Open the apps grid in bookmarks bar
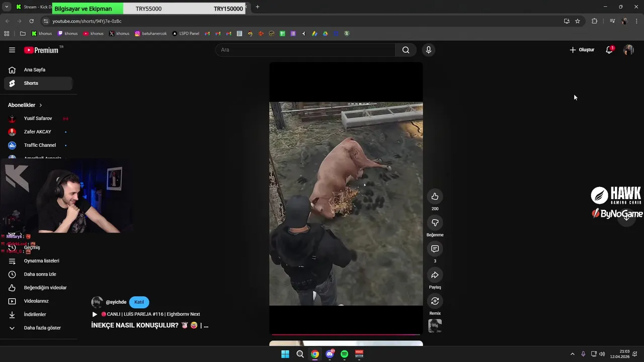Image resolution: width=644 pixels, height=362 pixels. [x=7, y=34]
